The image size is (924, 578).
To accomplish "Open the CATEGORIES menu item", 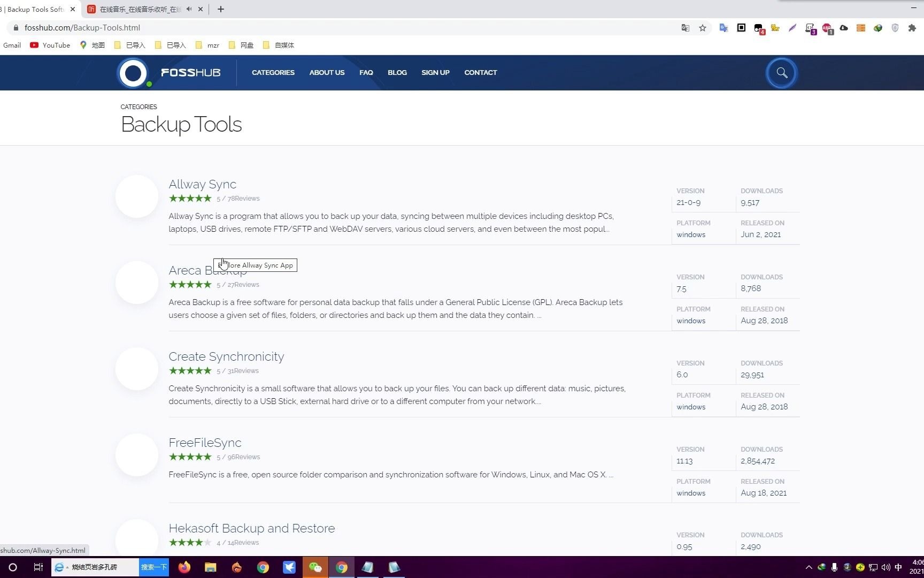I will [273, 73].
